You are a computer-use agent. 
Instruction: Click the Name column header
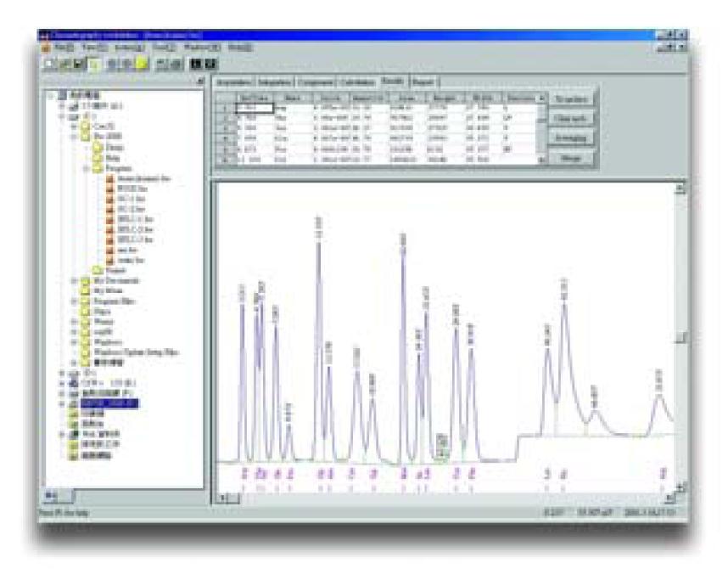coord(293,98)
